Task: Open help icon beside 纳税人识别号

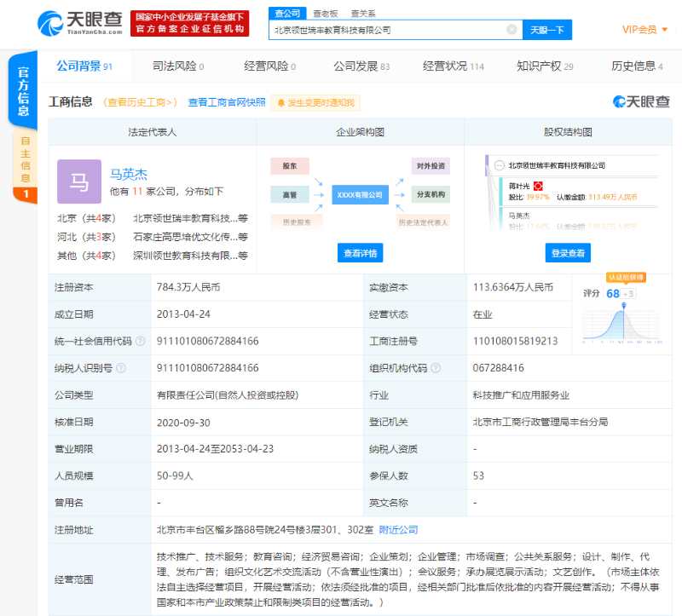Action: coord(121,368)
